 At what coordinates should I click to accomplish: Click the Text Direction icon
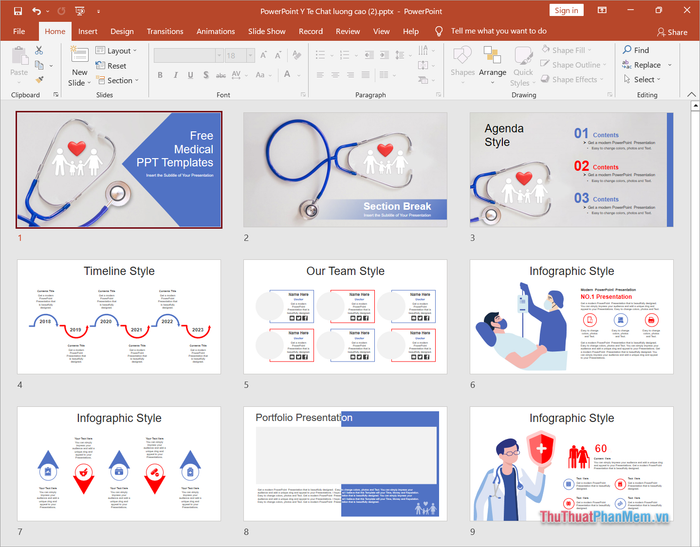(423, 50)
